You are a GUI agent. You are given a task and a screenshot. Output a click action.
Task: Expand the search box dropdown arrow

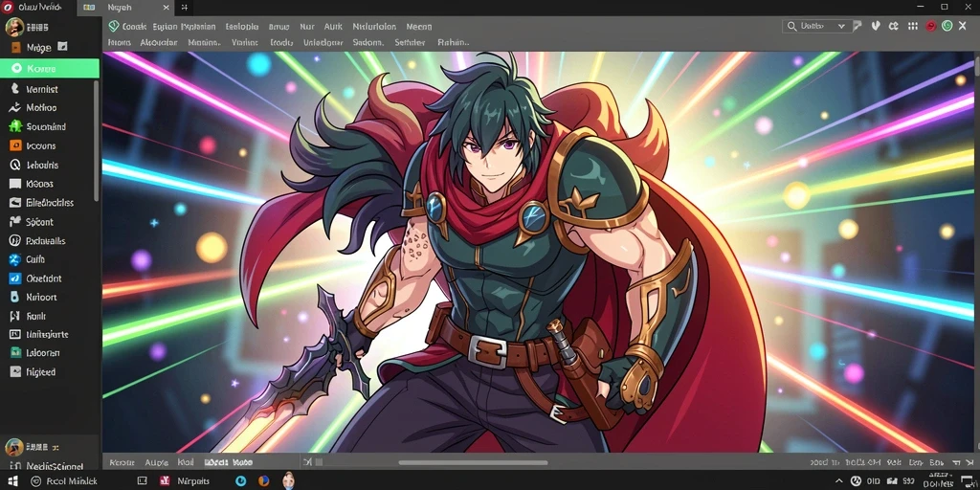pyautogui.click(x=841, y=26)
